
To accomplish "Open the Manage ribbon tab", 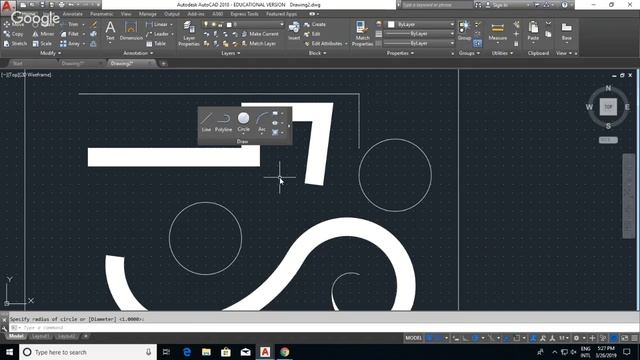I will (x=147, y=14).
